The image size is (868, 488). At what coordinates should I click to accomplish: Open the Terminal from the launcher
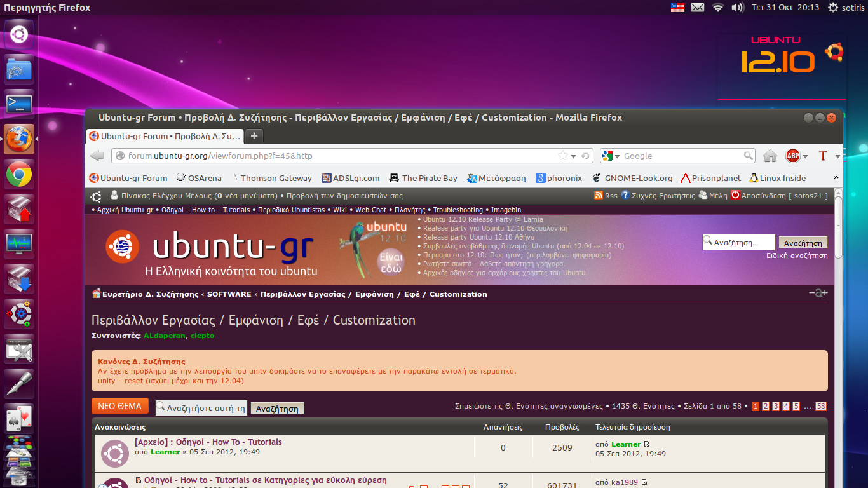click(19, 104)
